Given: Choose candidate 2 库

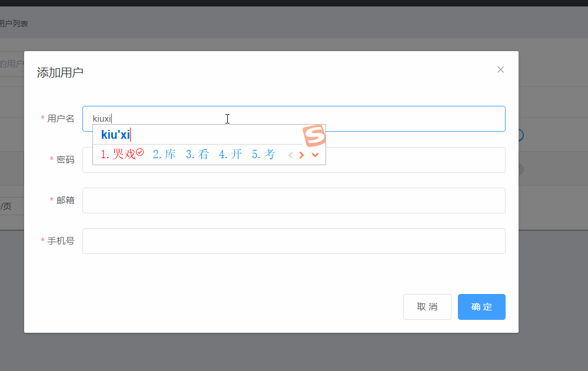Looking at the screenshot, I should point(164,154).
